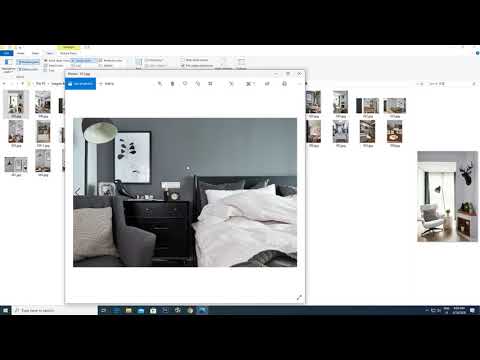Mark photo as favorite with heart icon

point(185,84)
